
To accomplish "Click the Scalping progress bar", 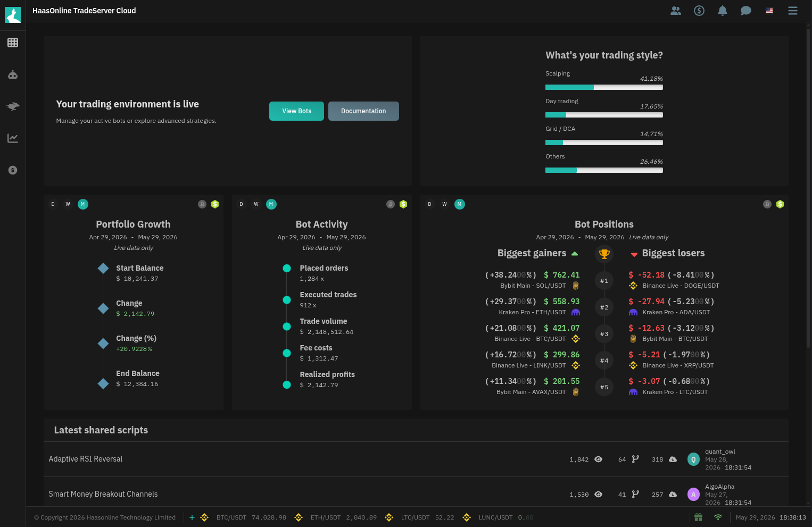I will [604, 87].
